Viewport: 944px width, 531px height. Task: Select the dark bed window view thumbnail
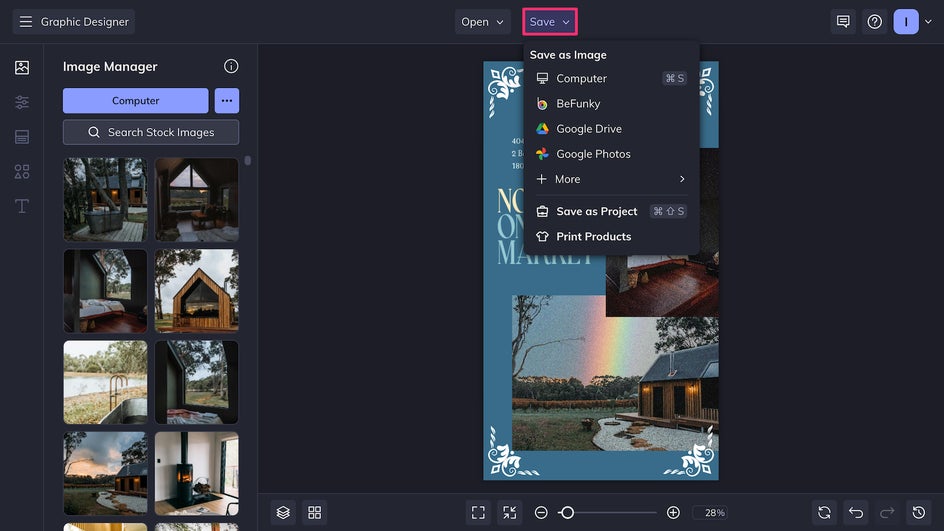pyautogui.click(x=197, y=382)
